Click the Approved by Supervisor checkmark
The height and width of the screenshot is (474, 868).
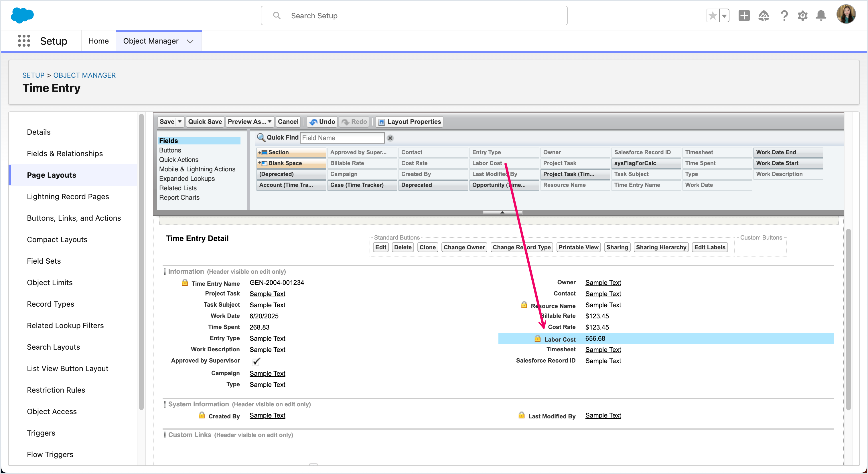[x=256, y=361]
